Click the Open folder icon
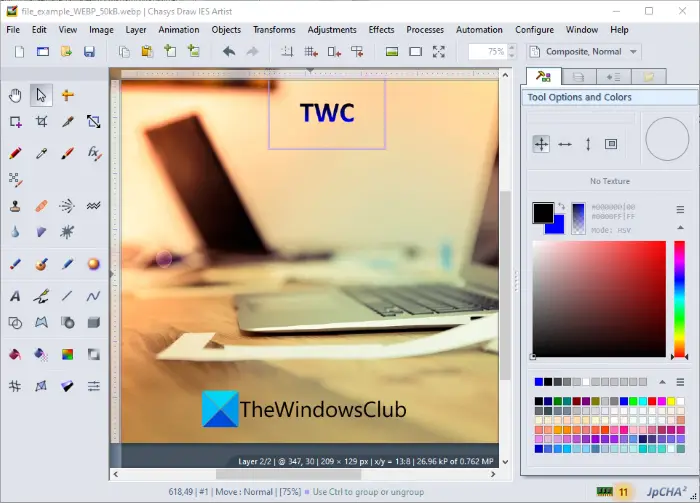700x503 pixels. [66, 52]
